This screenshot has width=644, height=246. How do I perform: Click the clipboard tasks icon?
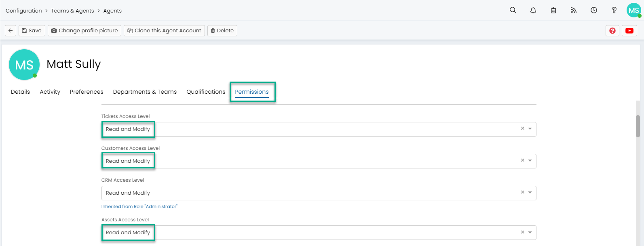point(553,11)
